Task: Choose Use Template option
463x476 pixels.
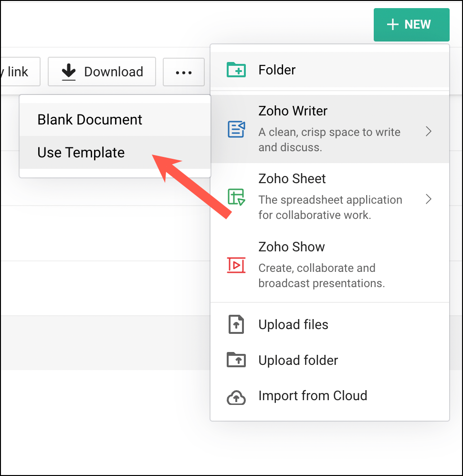Action: pyautogui.click(x=115, y=153)
